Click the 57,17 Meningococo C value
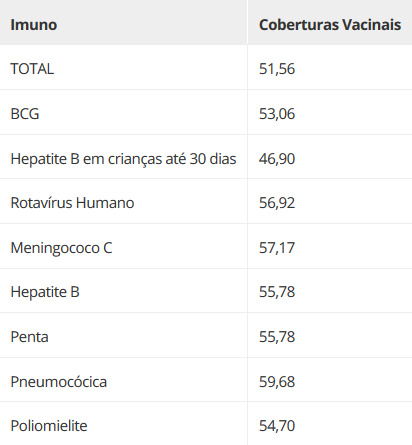This screenshot has height=445, width=412. click(277, 248)
